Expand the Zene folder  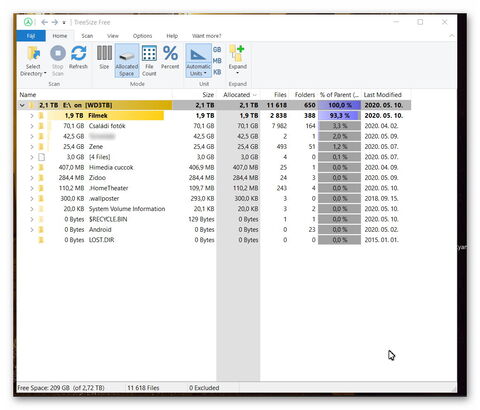pyautogui.click(x=32, y=147)
